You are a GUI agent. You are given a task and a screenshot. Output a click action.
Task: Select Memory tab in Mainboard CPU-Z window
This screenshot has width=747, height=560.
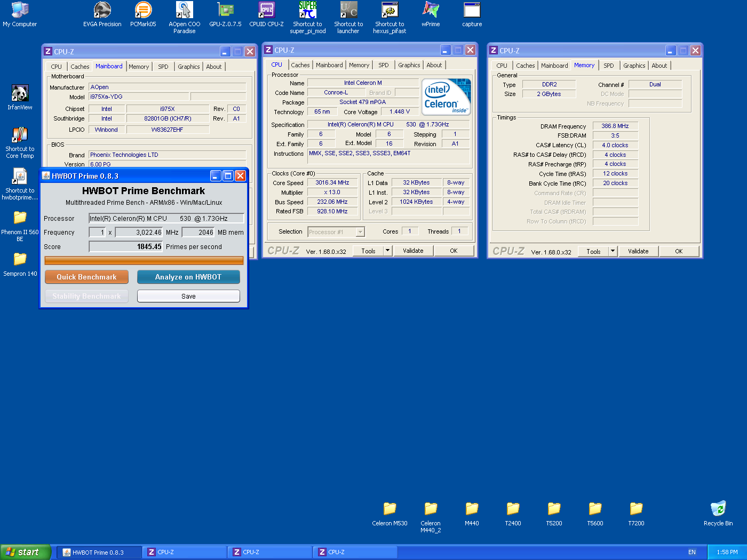pos(139,67)
